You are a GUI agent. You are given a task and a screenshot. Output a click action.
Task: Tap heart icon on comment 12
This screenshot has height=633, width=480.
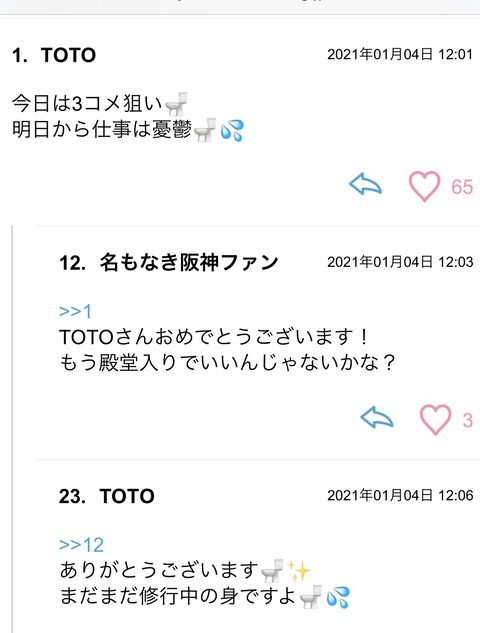click(x=436, y=419)
